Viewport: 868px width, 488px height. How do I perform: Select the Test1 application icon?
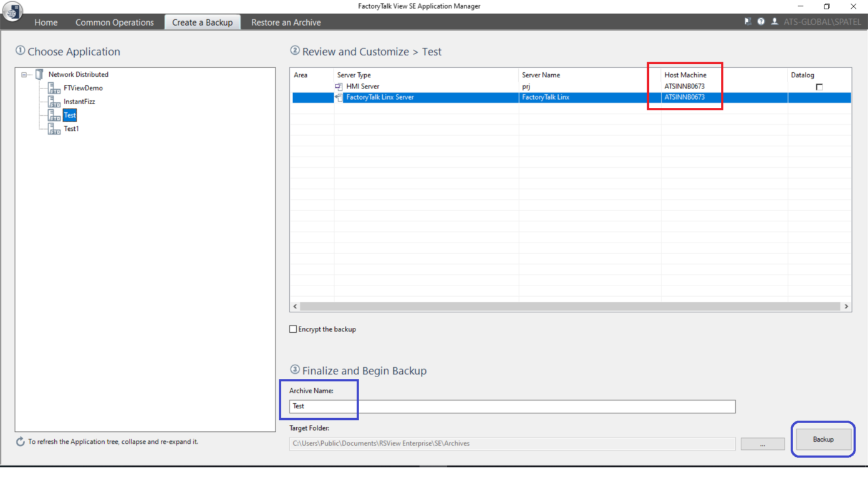(53, 128)
